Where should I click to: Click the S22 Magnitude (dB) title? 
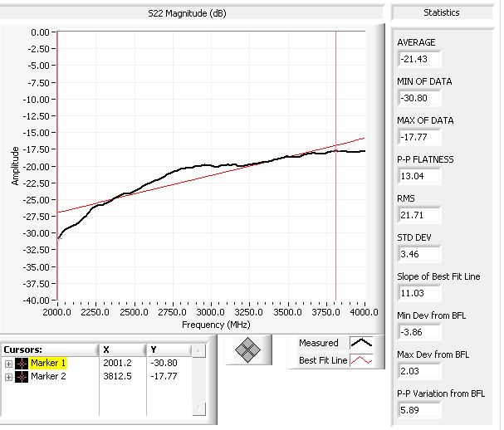[187, 13]
